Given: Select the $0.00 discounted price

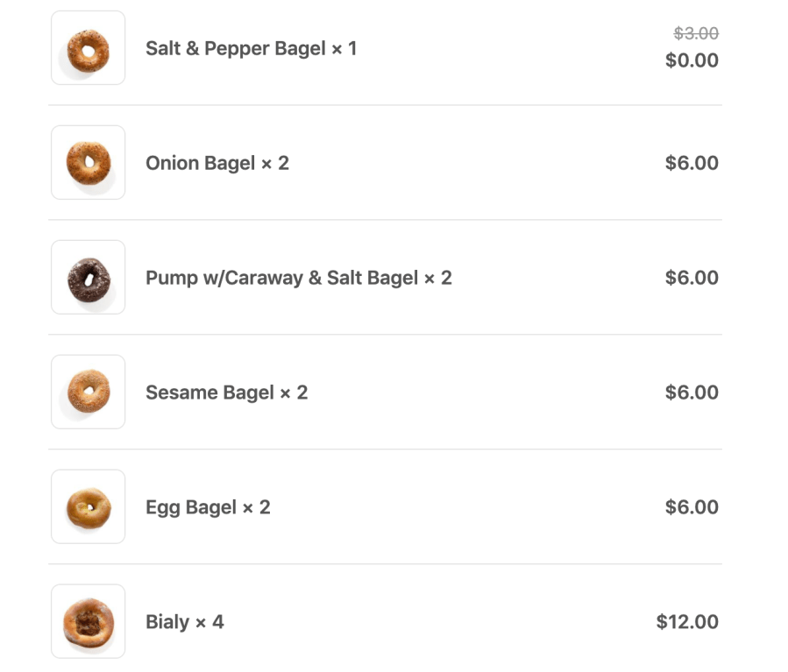Looking at the screenshot, I should coord(692,60).
